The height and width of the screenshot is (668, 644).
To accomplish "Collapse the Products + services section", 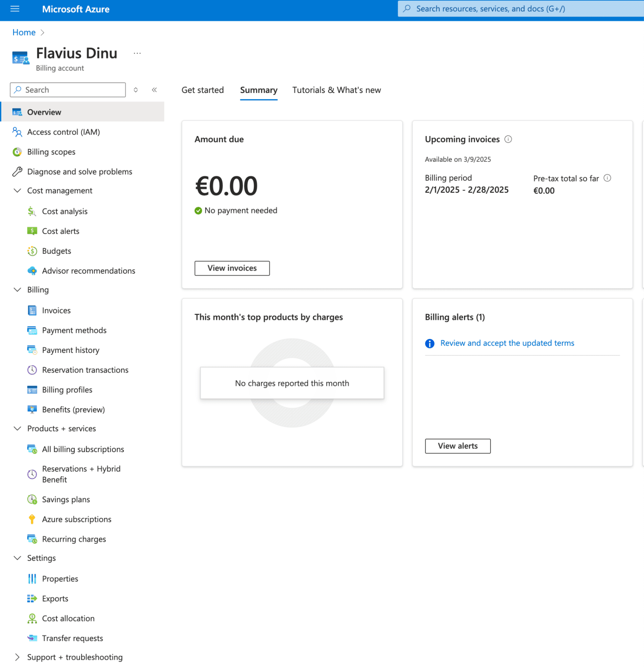I will point(17,428).
